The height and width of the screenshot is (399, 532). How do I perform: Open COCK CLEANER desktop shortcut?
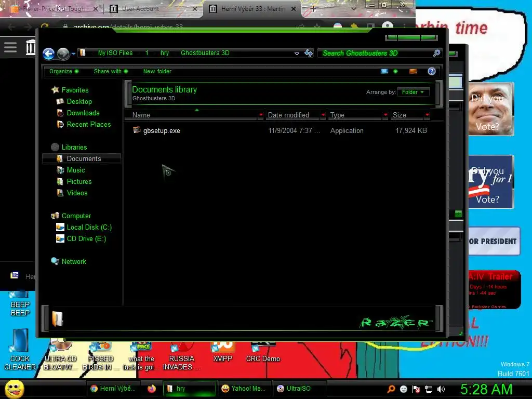(20, 350)
